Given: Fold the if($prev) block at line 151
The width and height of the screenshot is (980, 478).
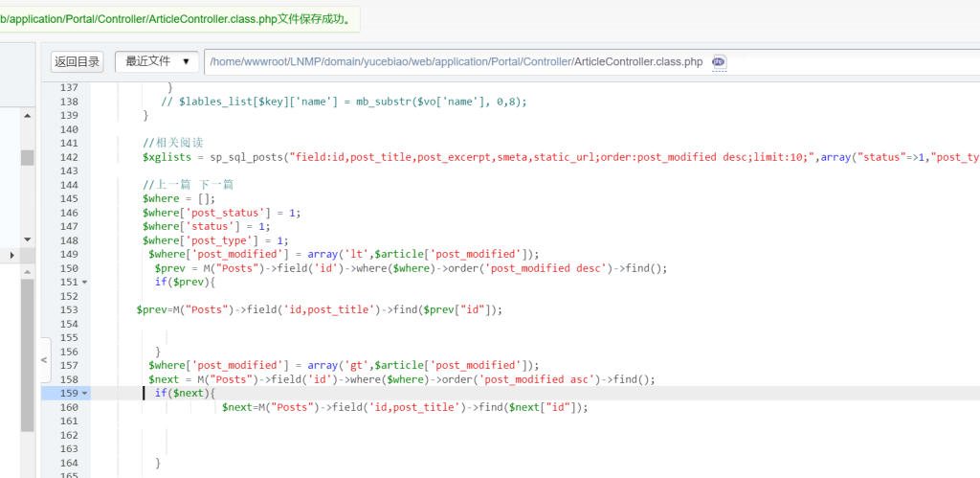Looking at the screenshot, I should [x=84, y=283].
